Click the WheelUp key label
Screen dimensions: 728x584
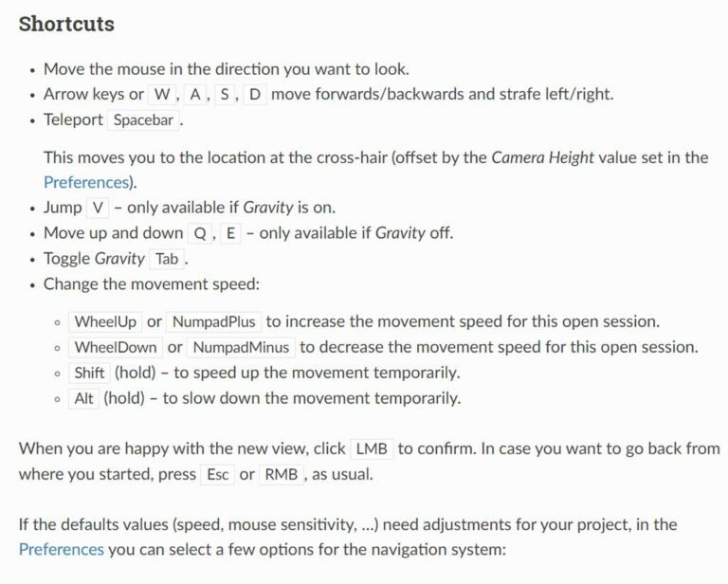pyautogui.click(x=104, y=322)
